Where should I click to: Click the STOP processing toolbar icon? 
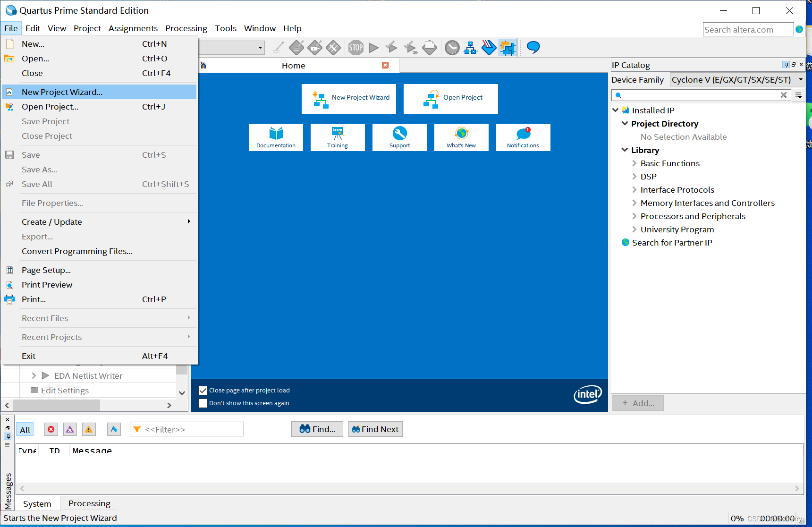(356, 47)
